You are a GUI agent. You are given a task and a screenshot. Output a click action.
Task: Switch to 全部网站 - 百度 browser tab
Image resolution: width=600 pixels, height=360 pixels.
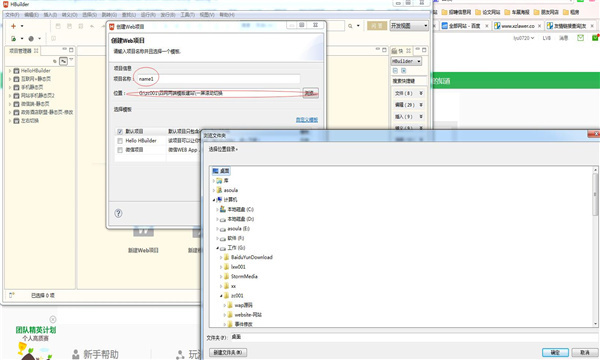point(465,26)
